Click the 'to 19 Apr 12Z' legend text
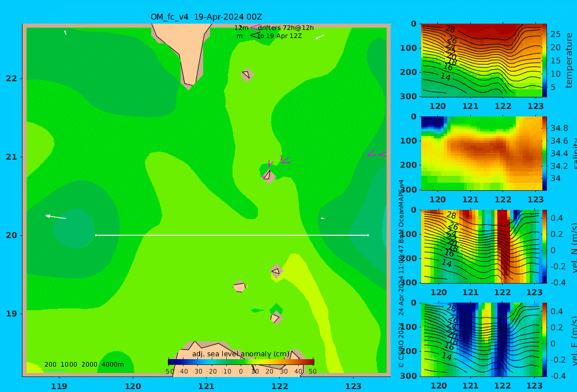577x392 pixels. click(280, 36)
